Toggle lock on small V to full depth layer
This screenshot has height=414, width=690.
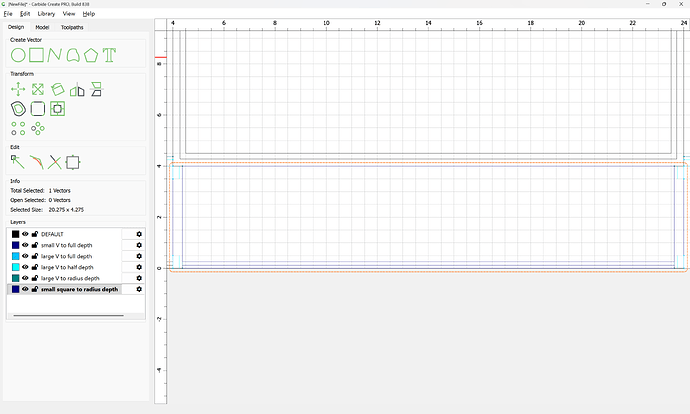click(35, 245)
